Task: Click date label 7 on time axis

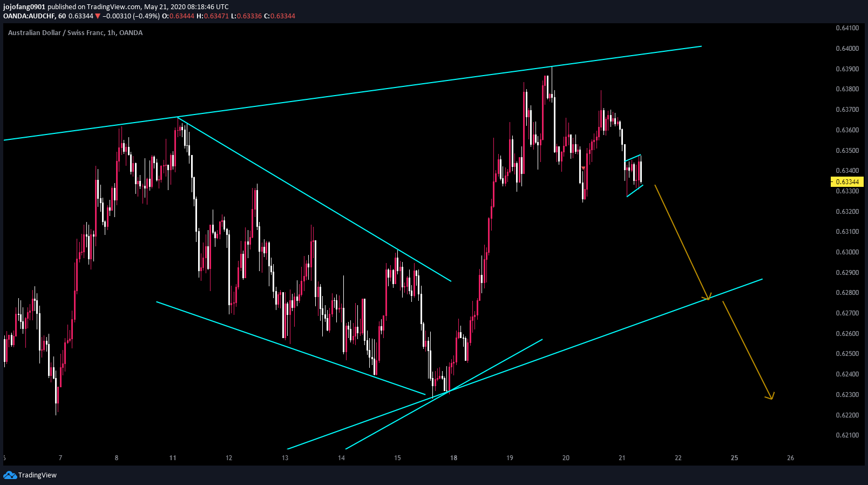Action: (x=60, y=458)
